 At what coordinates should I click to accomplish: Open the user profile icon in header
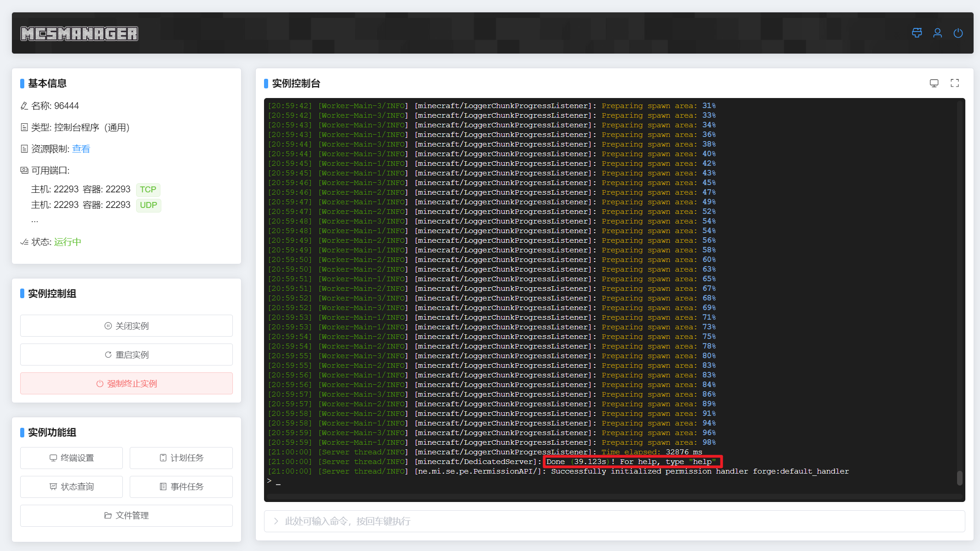point(937,33)
